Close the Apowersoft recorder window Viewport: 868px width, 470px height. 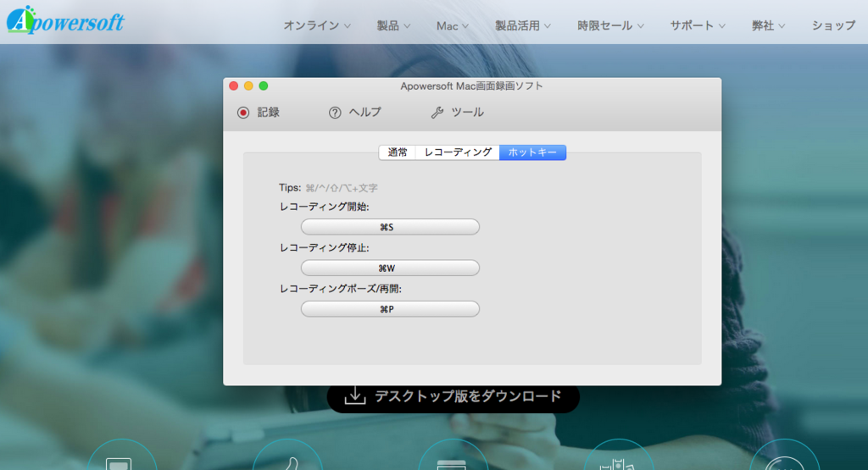pos(234,86)
